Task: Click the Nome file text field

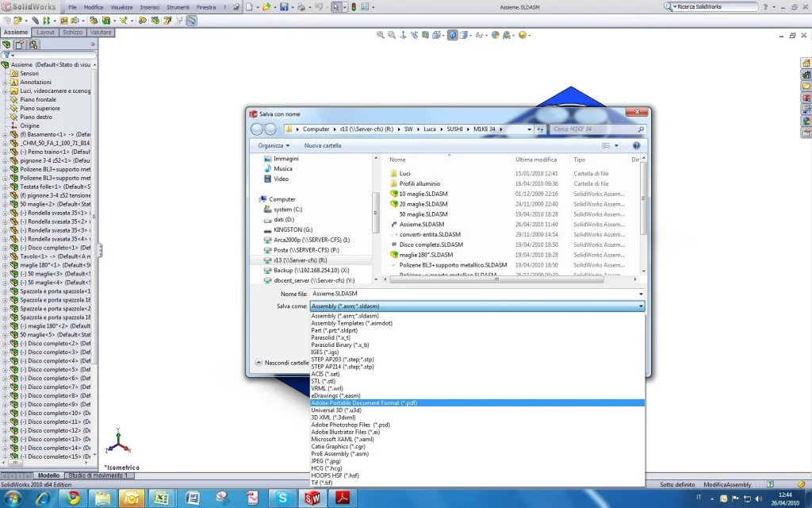Action: pos(474,294)
